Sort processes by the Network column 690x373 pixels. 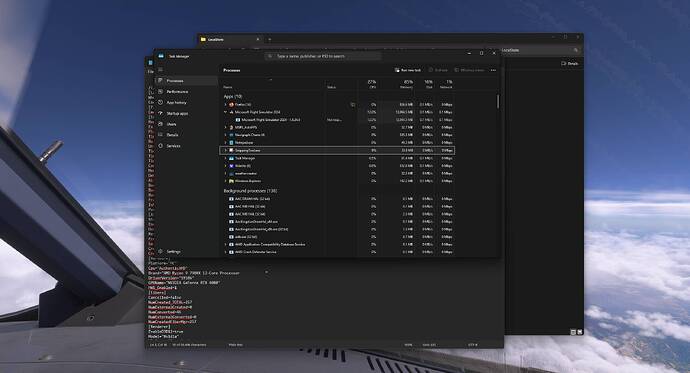445,84
